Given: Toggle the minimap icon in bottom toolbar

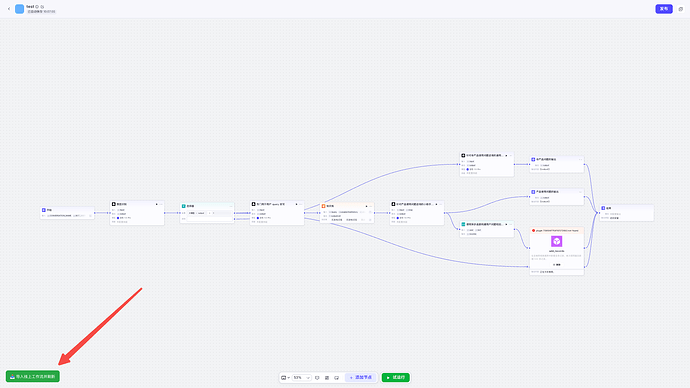Looking at the screenshot, I should (337, 377).
